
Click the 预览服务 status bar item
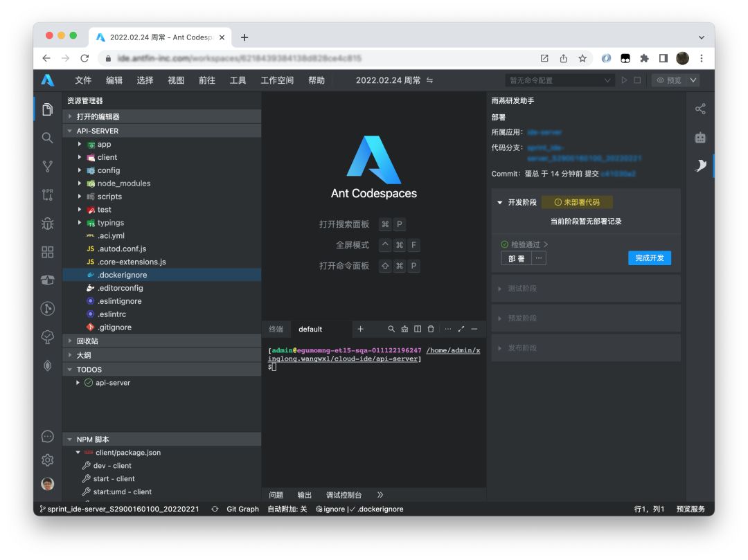click(x=691, y=509)
